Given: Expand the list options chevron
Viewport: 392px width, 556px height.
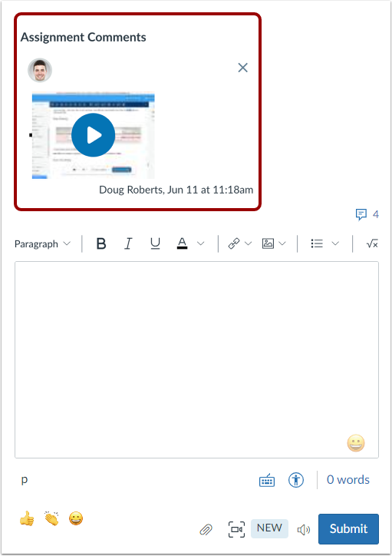Looking at the screenshot, I should coord(335,243).
